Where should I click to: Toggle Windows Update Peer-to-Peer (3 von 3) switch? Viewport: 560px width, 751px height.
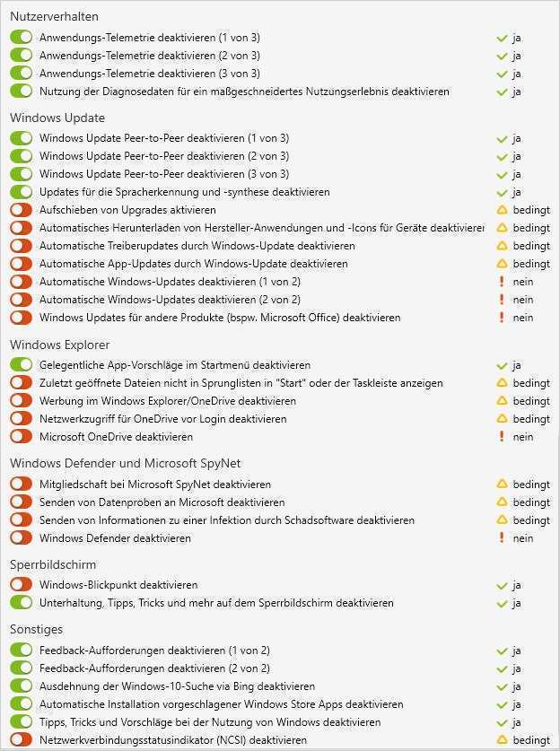click(x=22, y=174)
